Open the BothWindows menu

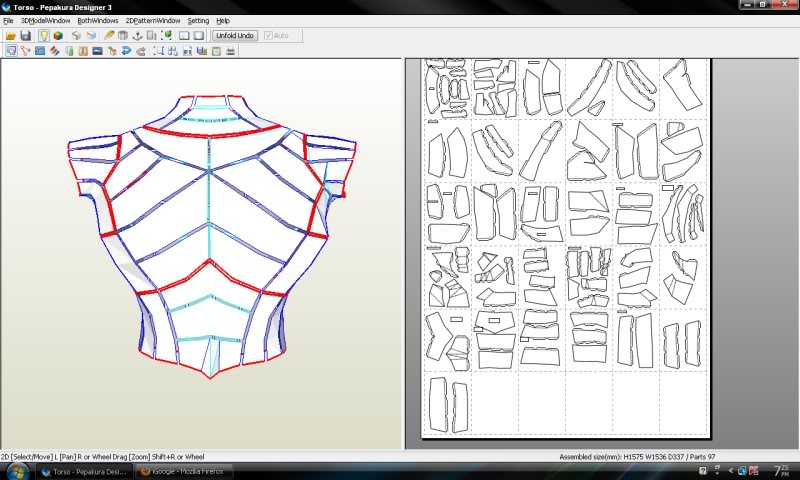click(x=98, y=21)
